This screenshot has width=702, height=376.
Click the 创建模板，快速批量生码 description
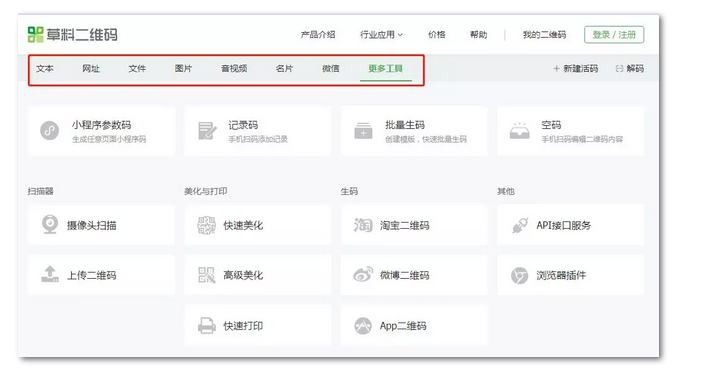(x=426, y=139)
